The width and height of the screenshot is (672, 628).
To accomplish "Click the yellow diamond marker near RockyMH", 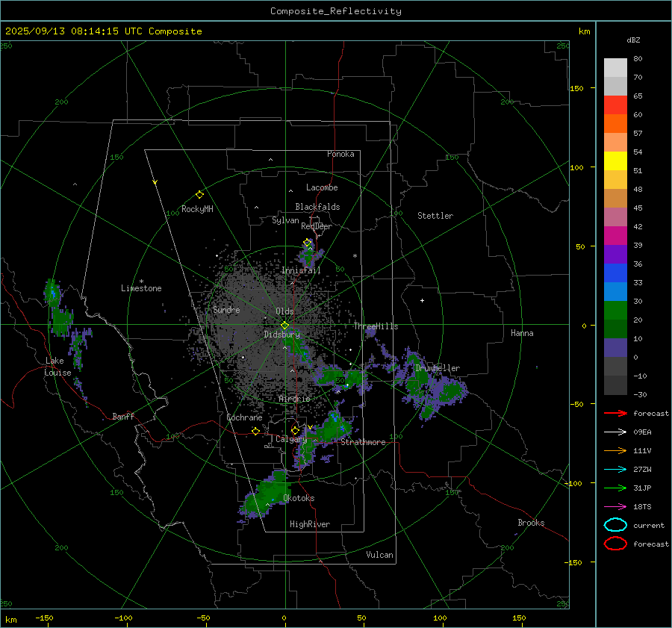I will (x=199, y=195).
